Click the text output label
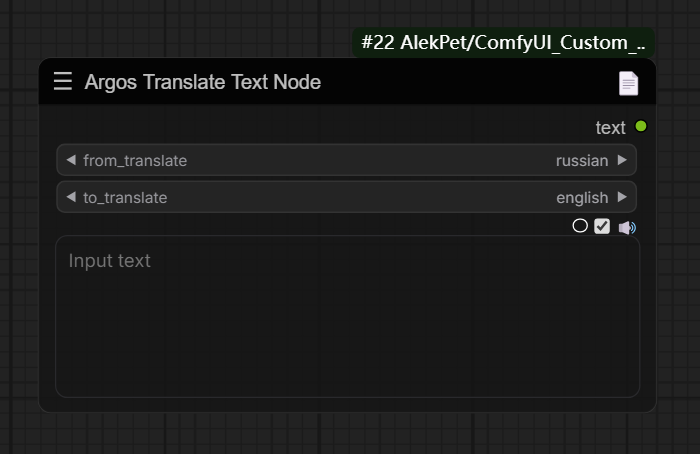 (610, 127)
